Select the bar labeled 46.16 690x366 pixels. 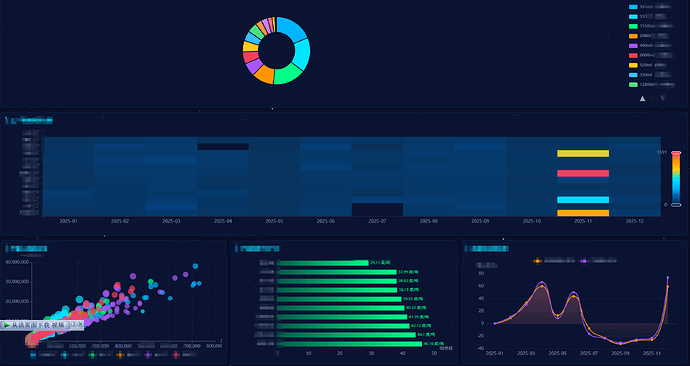(x=350, y=344)
